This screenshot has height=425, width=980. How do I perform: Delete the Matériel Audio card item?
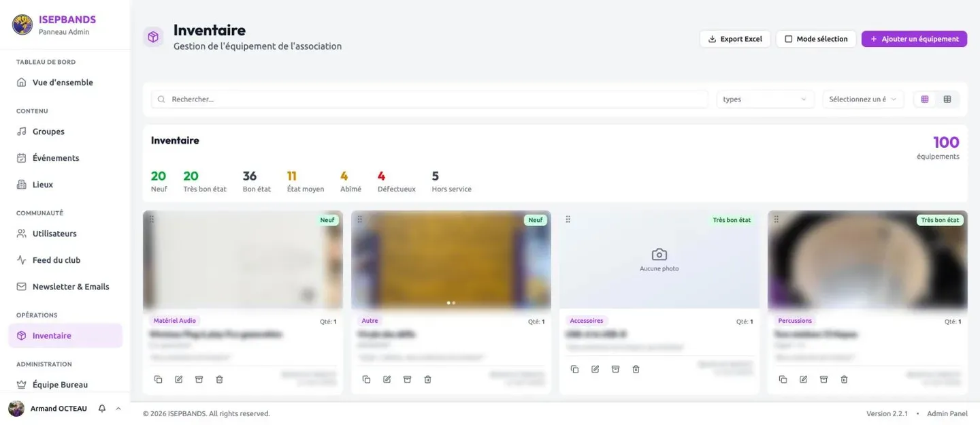(x=219, y=379)
